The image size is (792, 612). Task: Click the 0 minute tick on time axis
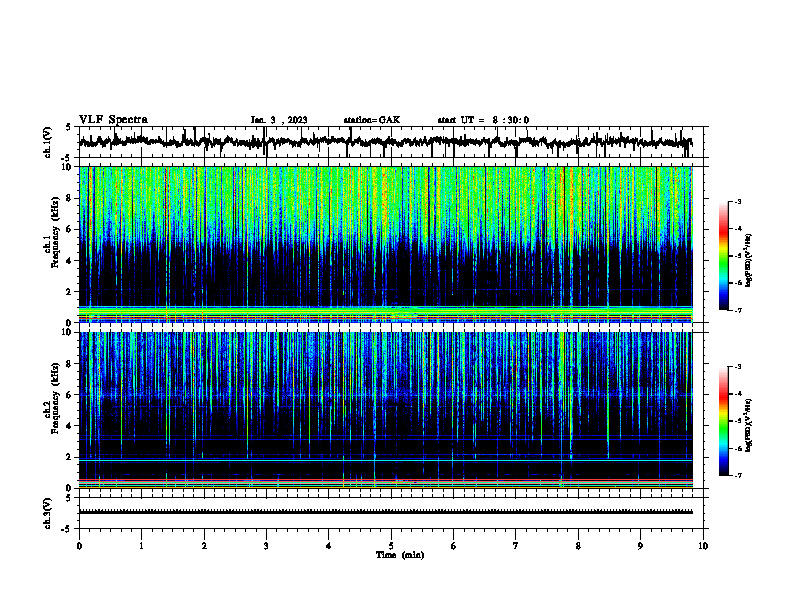[79, 546]
